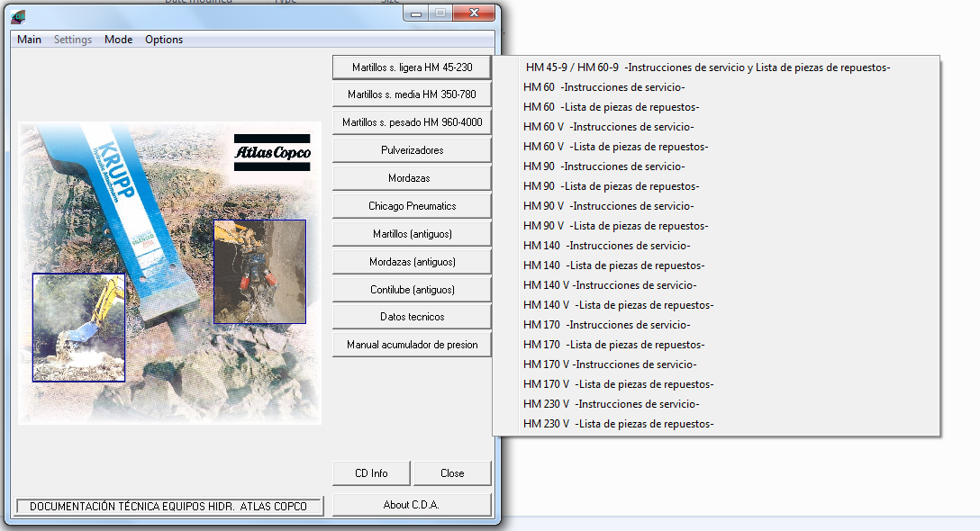Image resolution: width=980 pixels, height=531 pixels.
Task: Click the application icon in title bar
Action: [18, 17]
